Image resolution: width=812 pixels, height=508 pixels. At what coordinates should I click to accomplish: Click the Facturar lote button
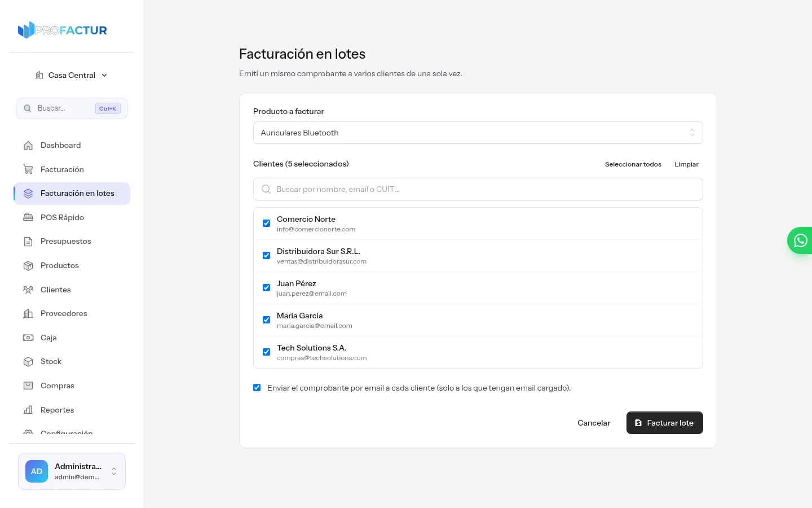click(x=665, y=423)
